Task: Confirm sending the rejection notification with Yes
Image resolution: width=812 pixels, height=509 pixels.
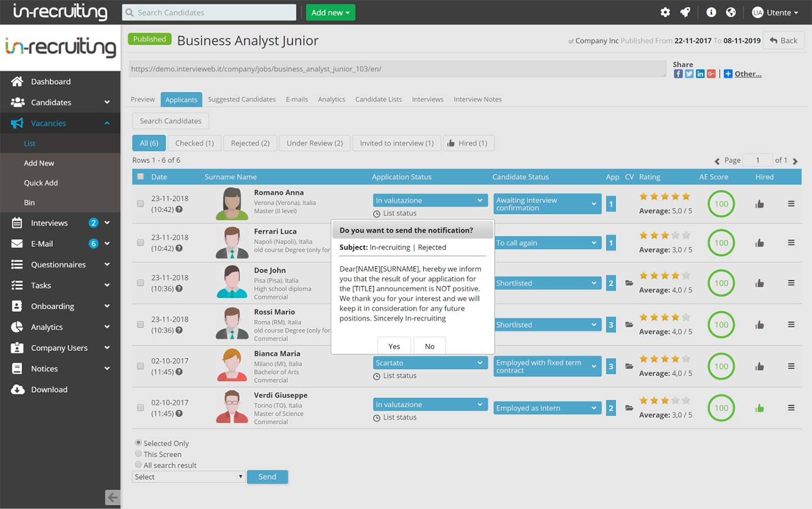Action: (x=394, y=346)
